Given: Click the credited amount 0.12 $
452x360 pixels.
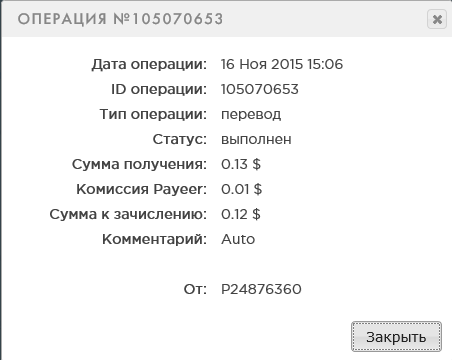Looking at the screenshot, I should coord(241,214).
